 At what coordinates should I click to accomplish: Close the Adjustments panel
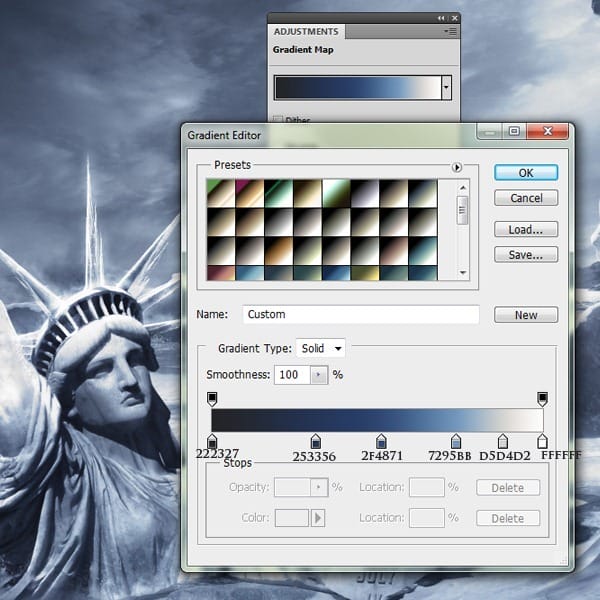[455, 18]
